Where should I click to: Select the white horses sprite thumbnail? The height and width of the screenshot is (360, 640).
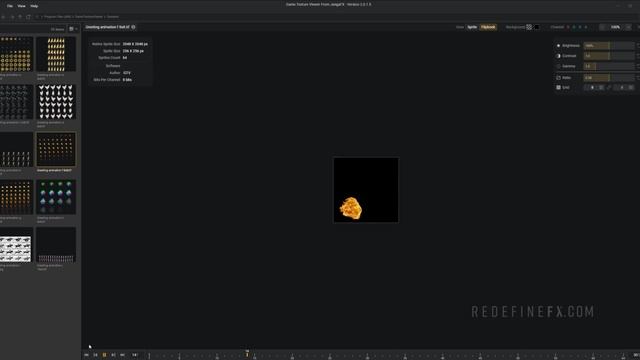point(16,245)
